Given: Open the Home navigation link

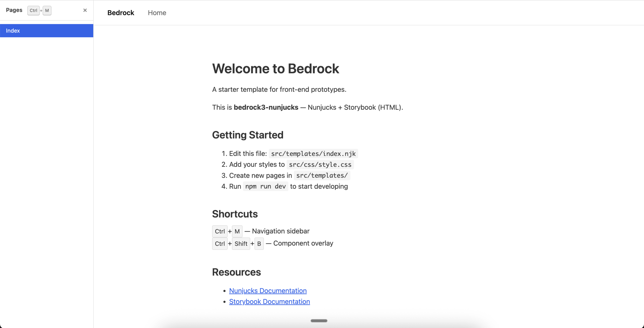Looking at the screenshot, I should point(157,13).
